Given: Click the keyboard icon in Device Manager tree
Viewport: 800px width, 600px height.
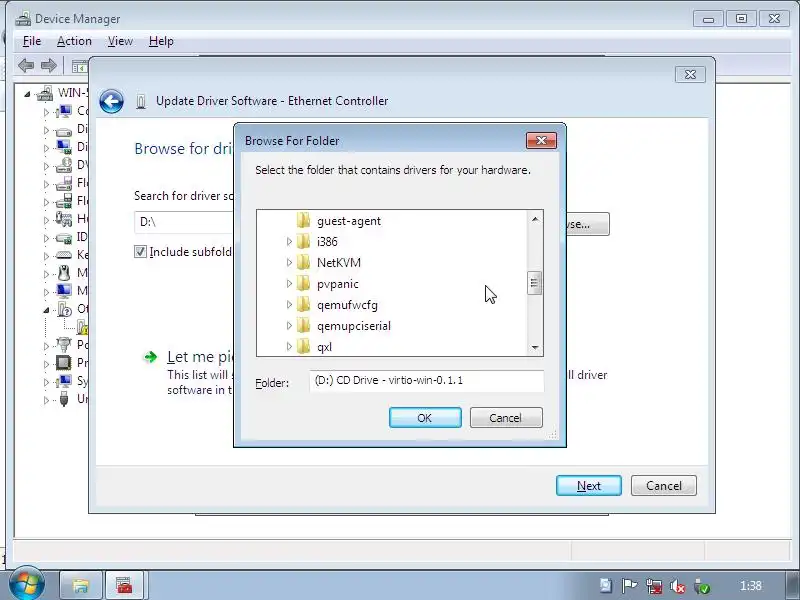Looking at the screenshot, I should (64, 255).
